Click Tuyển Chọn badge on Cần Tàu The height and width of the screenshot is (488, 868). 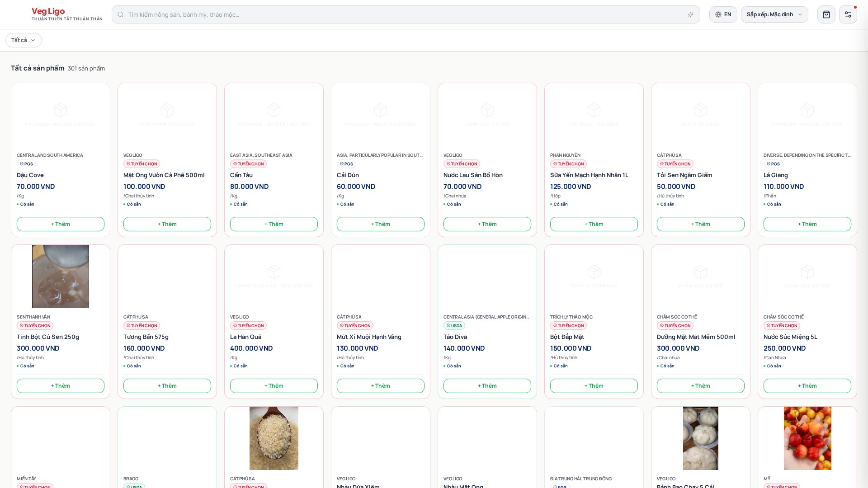point(248,164)
